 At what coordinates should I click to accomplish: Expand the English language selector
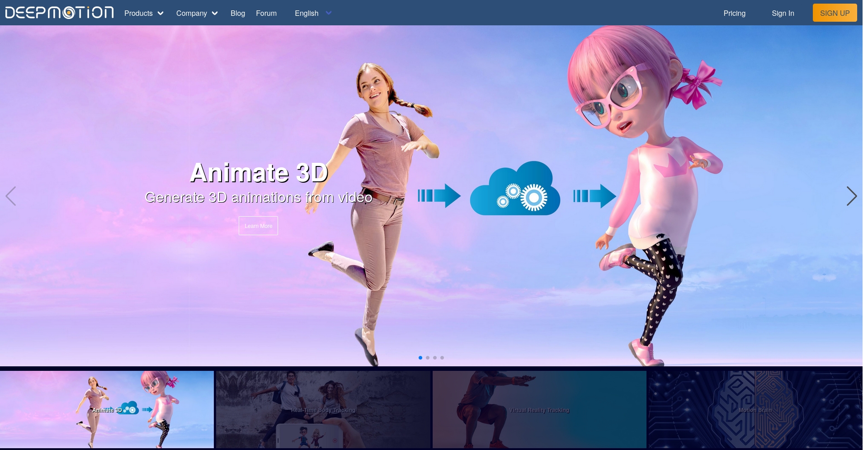[313, 14]
